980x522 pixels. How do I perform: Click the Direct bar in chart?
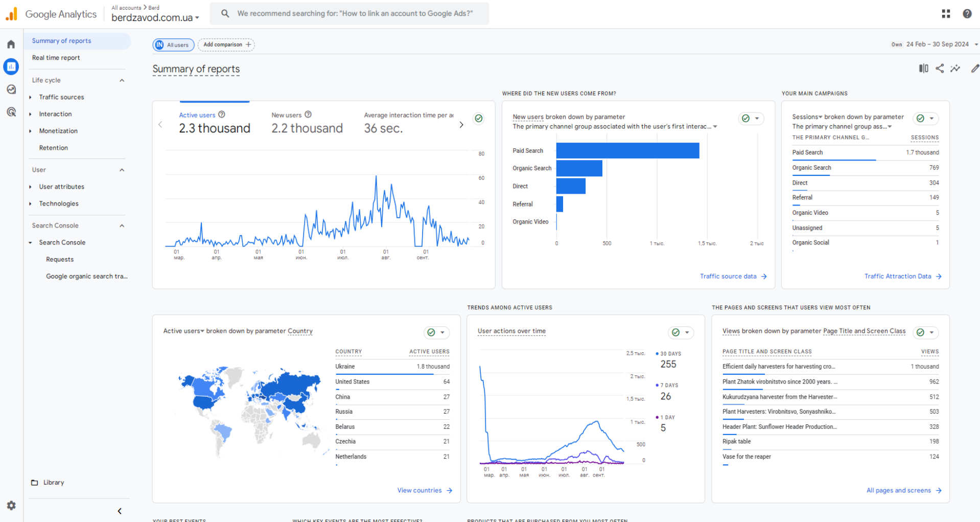pos(571,186)
